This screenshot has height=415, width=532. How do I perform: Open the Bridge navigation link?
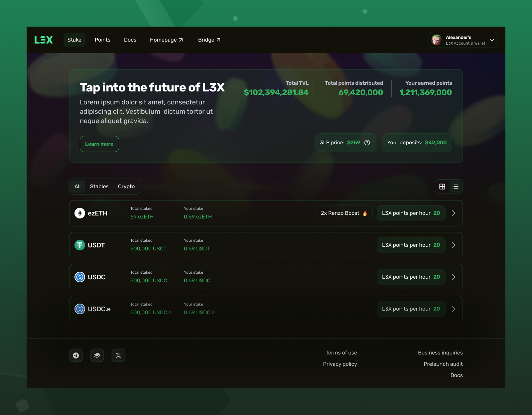pos(209,40)
